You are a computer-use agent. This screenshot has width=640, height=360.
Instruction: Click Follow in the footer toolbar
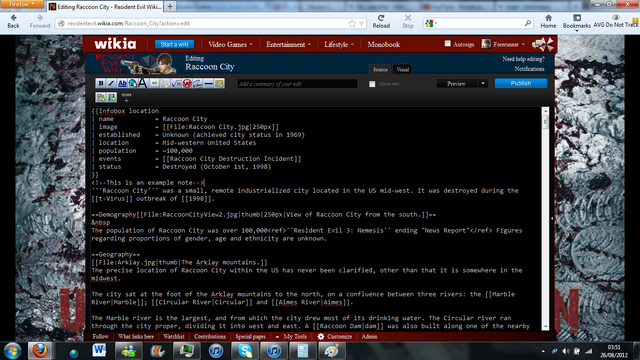100,337
